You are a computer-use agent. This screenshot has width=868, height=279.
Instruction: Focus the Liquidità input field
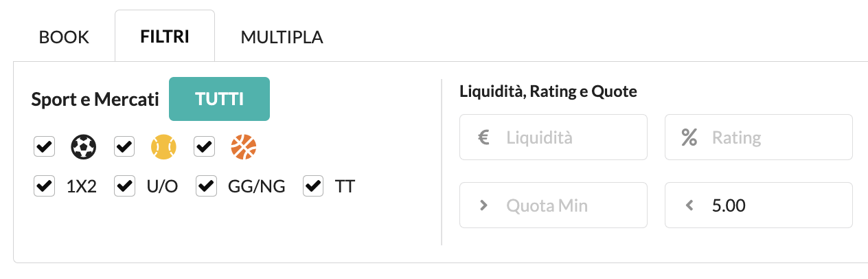coord(553,137)
